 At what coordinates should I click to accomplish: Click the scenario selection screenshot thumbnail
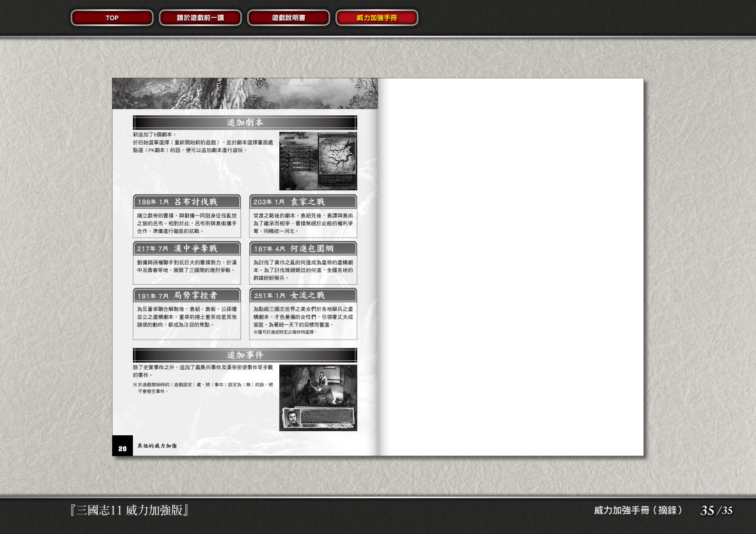pos(318,161)
